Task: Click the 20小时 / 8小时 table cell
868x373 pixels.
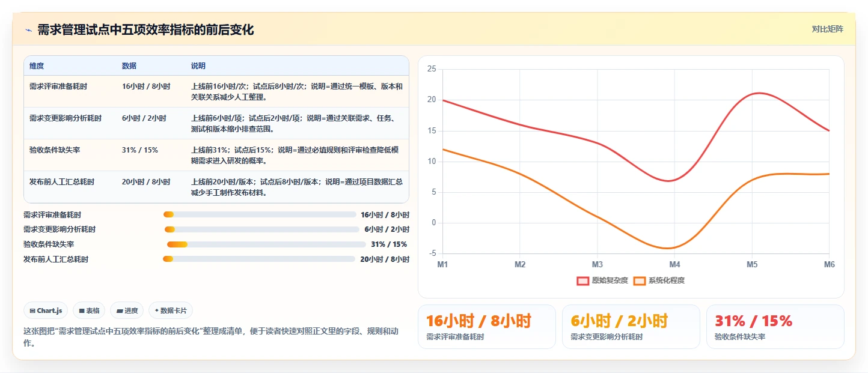Action: point(146,182)
